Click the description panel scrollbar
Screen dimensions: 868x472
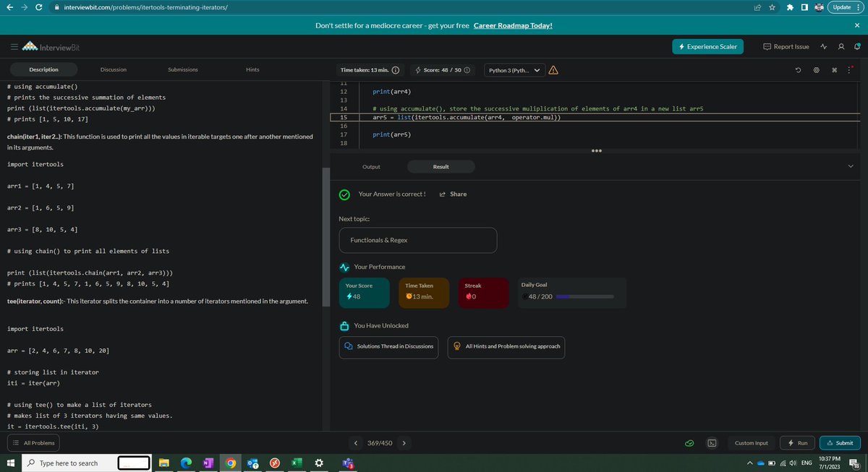pos(325,239)
